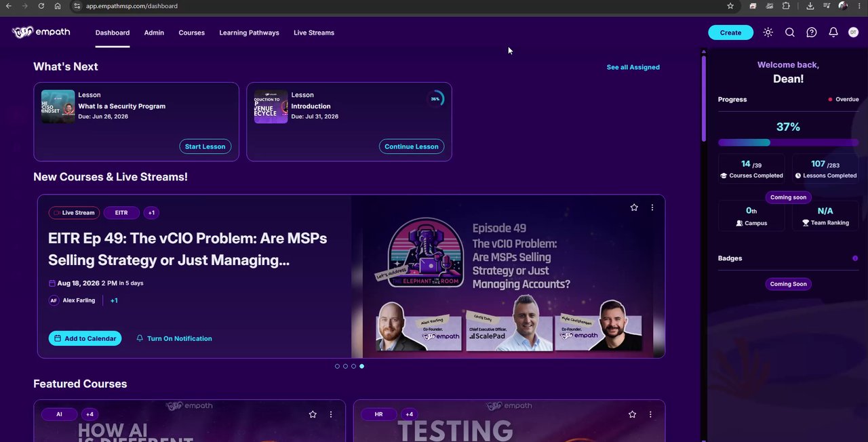Screen dimensions: 868x442
Task: Open the DT user avatar menu
Action: tap(853, 33)
